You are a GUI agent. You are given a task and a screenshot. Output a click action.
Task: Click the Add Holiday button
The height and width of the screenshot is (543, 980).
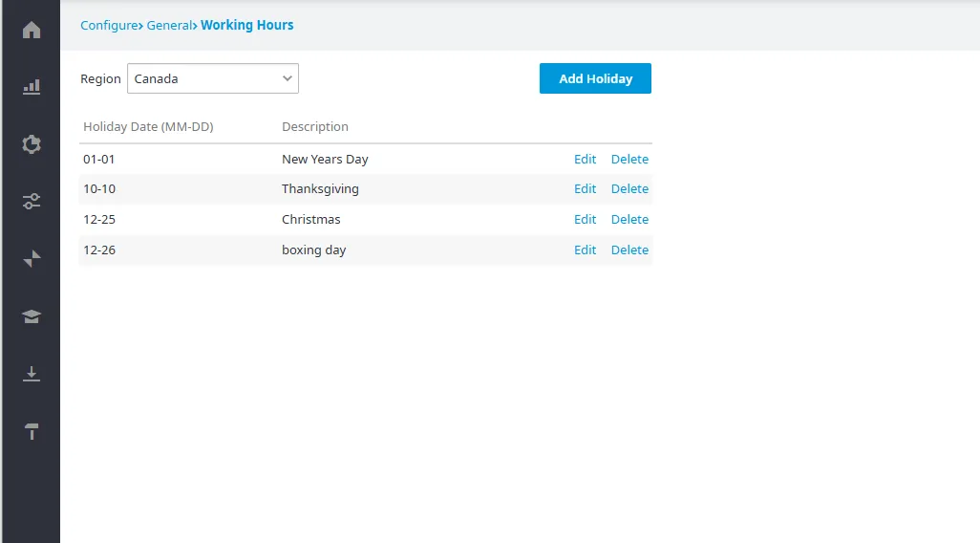coord(595,78)
